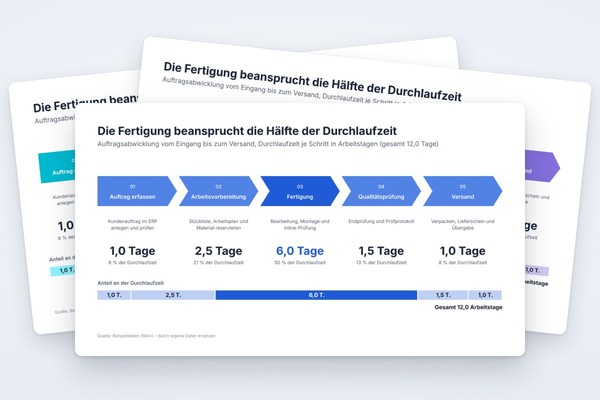The width and height of the screenshot is (600, 400).
Task: Click the title of the top back slide
Action: (x=312, y=83)
